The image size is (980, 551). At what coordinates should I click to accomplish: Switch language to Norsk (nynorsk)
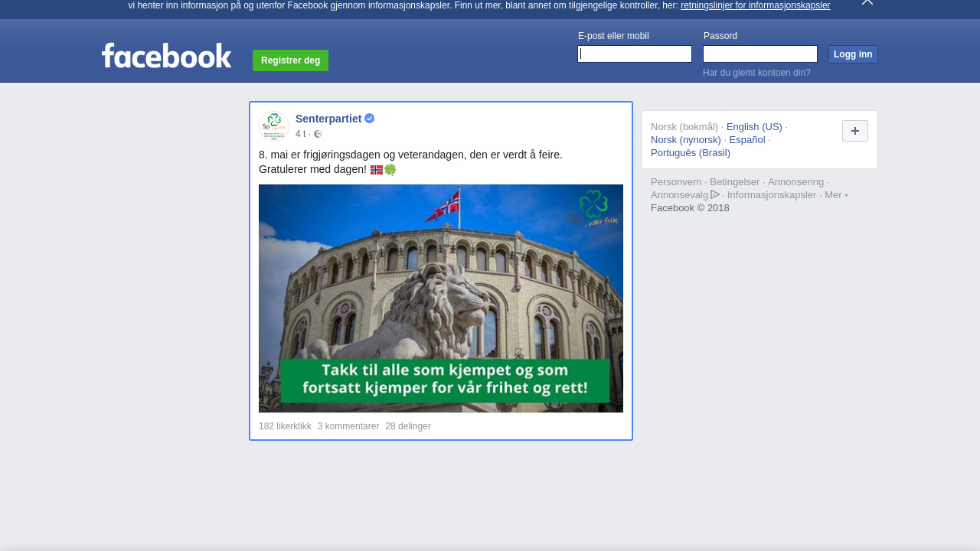point(686,140)
